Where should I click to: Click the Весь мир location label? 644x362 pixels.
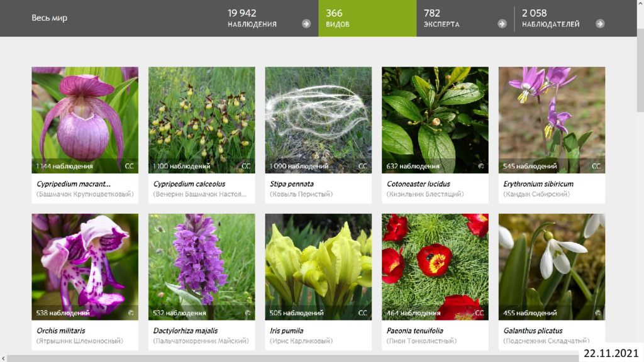tap(49, 18)
